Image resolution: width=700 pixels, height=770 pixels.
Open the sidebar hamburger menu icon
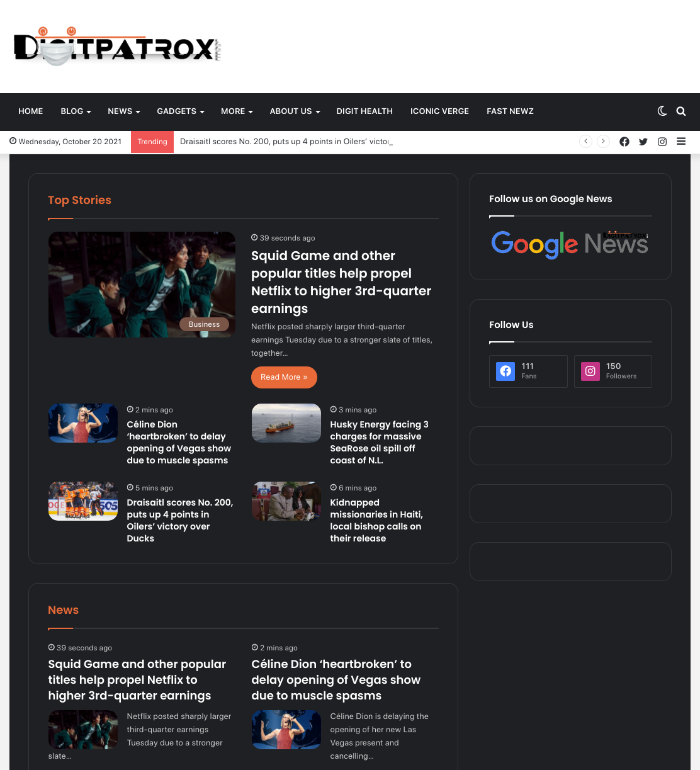click(x=681, y=142)
